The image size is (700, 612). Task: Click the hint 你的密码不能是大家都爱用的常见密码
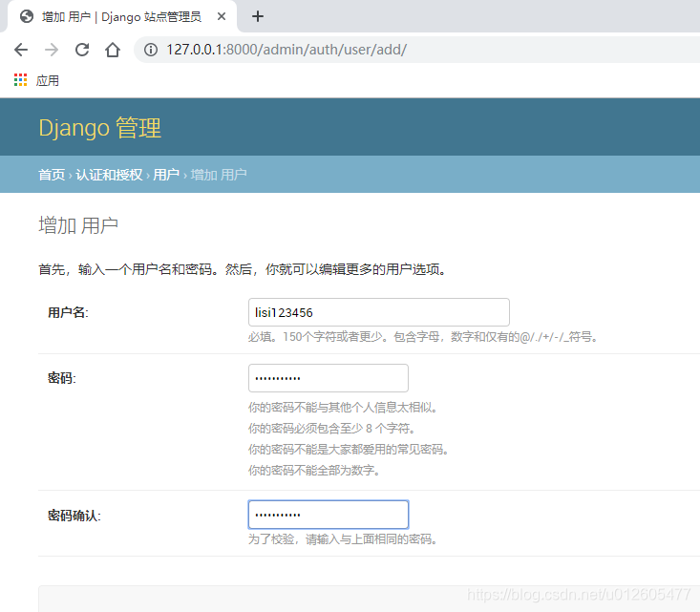click(x=349, y=449)
